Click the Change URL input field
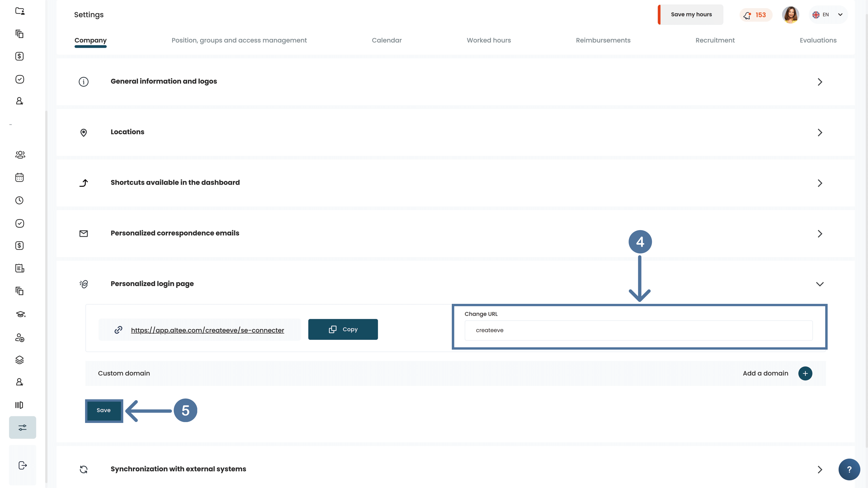The width and height of the screenshot is (868, 488). [639, 330]
